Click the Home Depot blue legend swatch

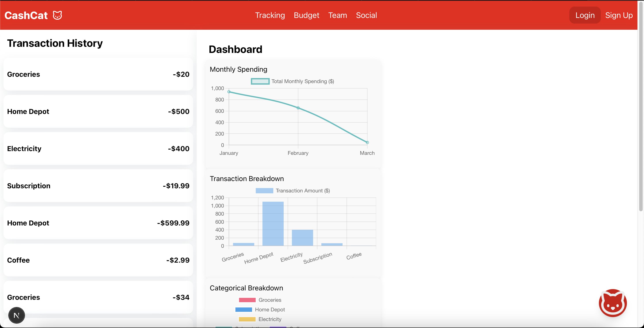coord(244,310)
